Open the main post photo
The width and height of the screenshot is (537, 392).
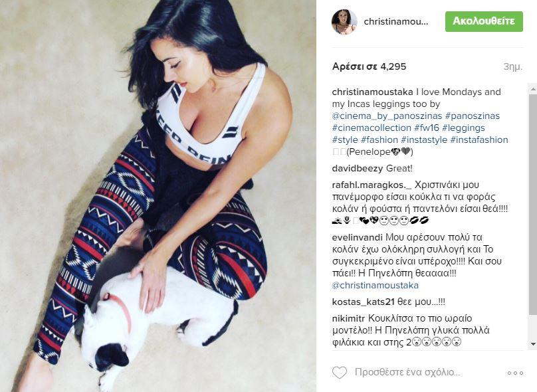tap(158, 196)
